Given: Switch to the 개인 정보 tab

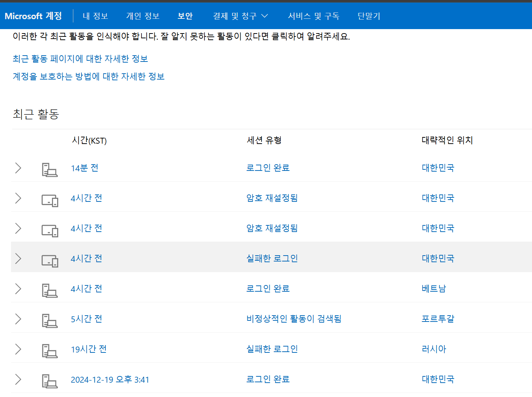Looking at the screenshot, I should click(x=143, y=16).
